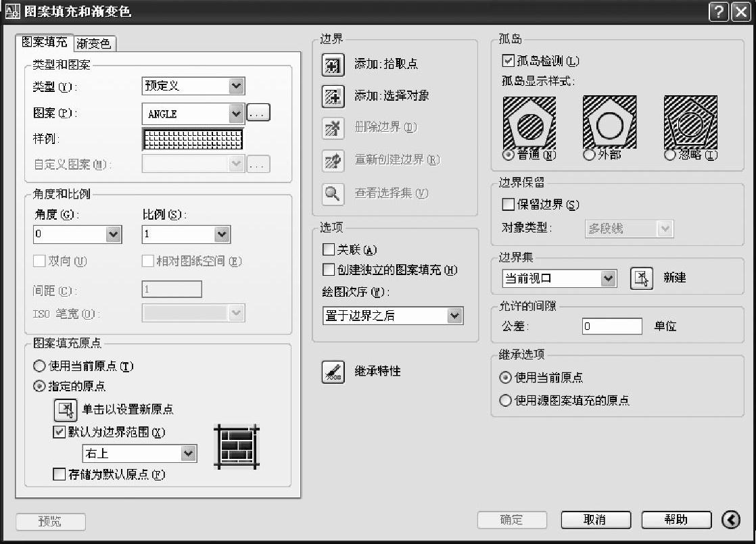Image resolution: width=756 pixels, height=544 pixels.
Task: Click the help question mark in title bar
Action: [718, 11]
